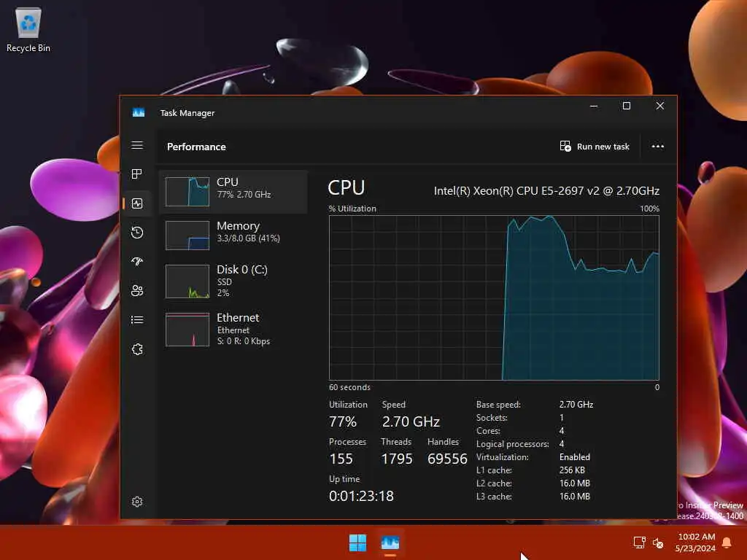Click the 2.70 GHz speed value
Image resolution: width=747 pixels, height=560 pixels.
[411, 421]
